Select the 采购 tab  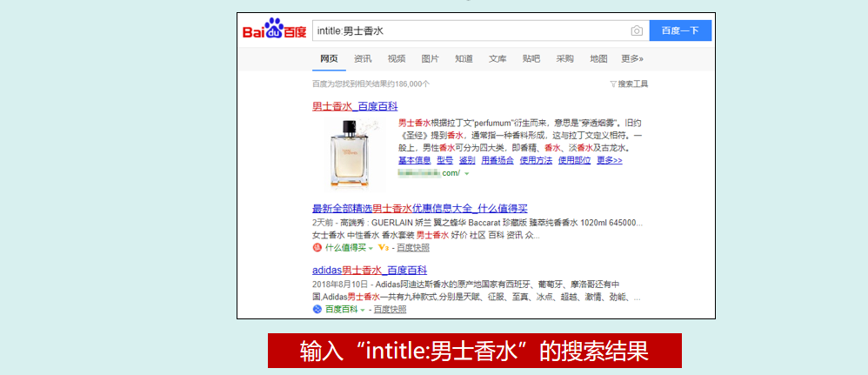(x=564, y=58)
